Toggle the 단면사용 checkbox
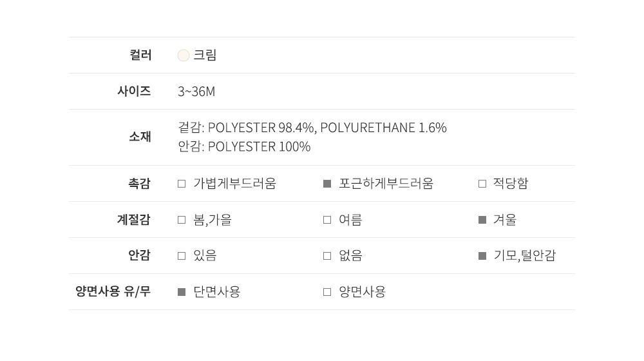644x361 pixels. point(182,292)
